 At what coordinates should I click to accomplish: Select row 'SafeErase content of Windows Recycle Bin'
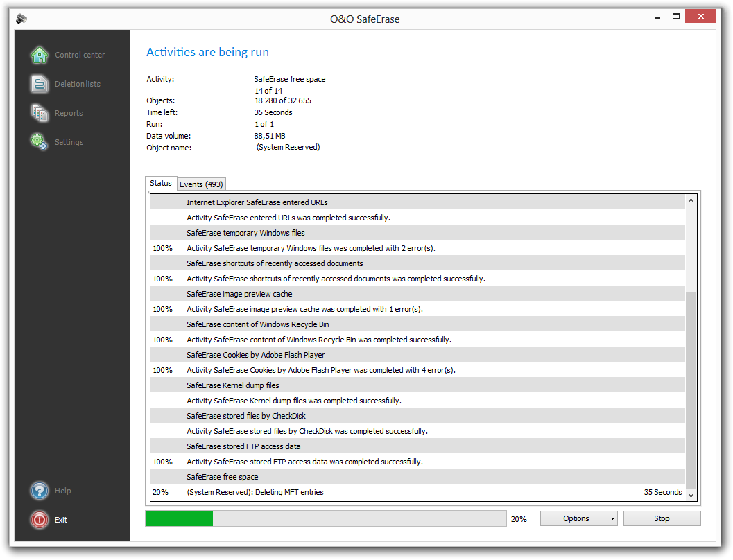pyautogui.click(x=418, y=324)
